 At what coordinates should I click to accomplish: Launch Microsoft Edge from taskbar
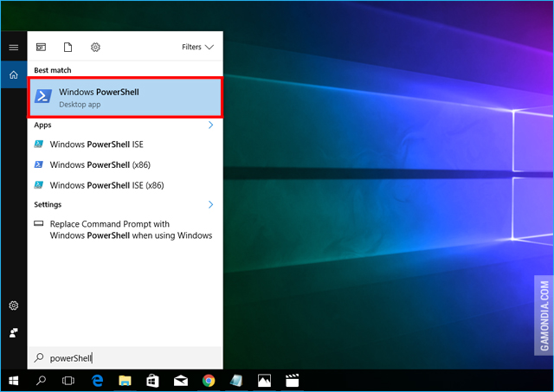[x=97, y=381]
